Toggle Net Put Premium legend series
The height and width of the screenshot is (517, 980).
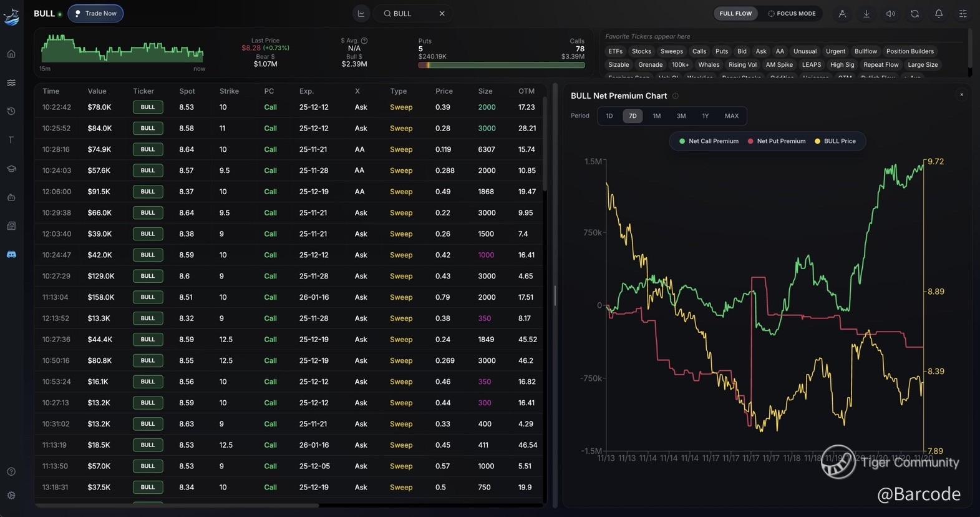click(777, 141)
